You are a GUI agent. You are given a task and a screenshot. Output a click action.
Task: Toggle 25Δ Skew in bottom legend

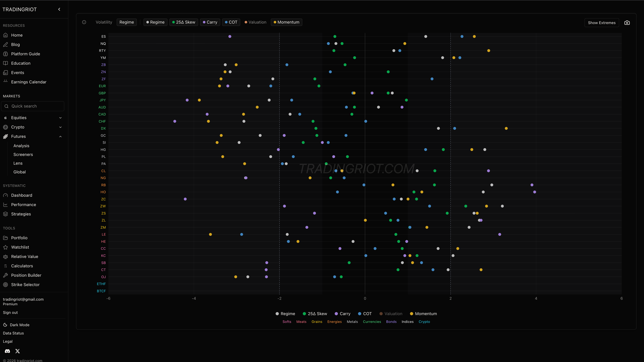point(315,314)
